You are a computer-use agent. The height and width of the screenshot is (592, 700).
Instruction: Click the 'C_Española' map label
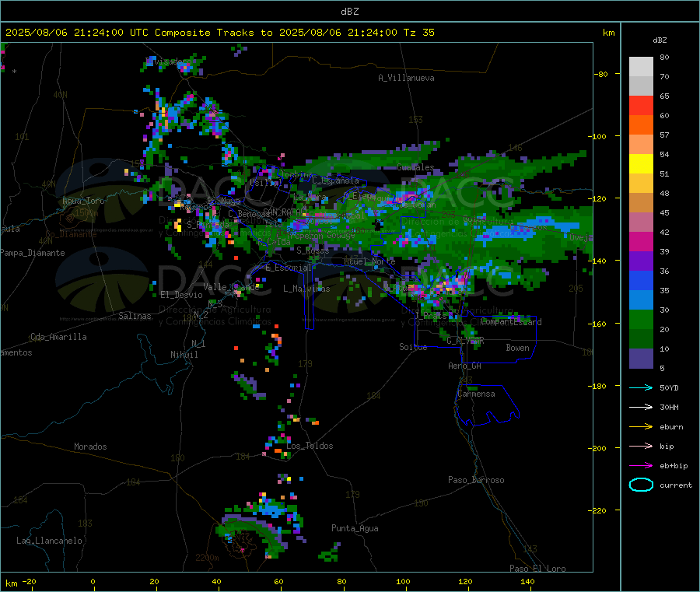point(335,180)
